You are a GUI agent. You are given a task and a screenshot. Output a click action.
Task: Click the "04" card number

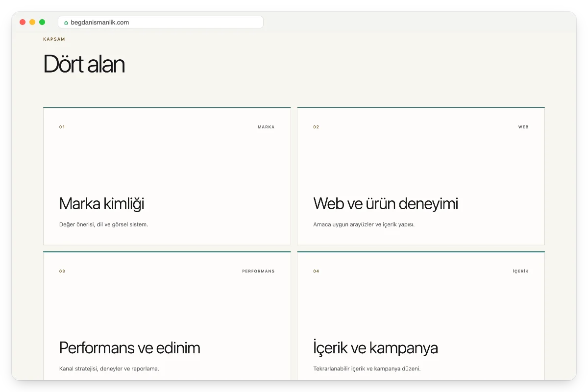(x=316, y=271)
